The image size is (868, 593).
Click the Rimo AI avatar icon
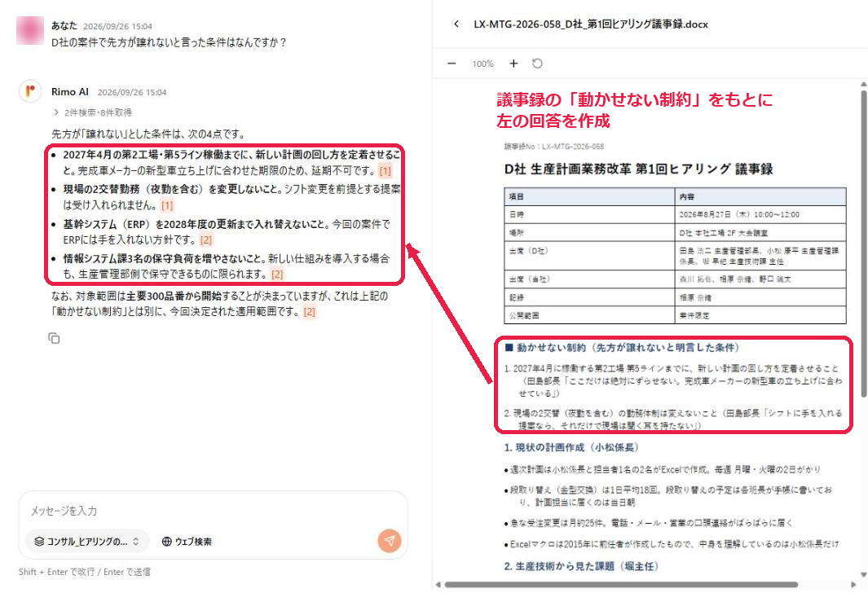point(30,90)
